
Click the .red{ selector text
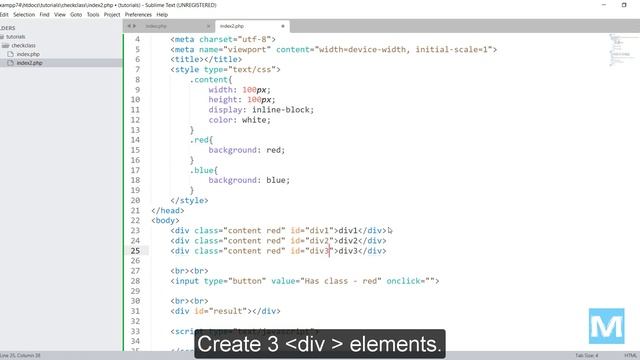201,140
